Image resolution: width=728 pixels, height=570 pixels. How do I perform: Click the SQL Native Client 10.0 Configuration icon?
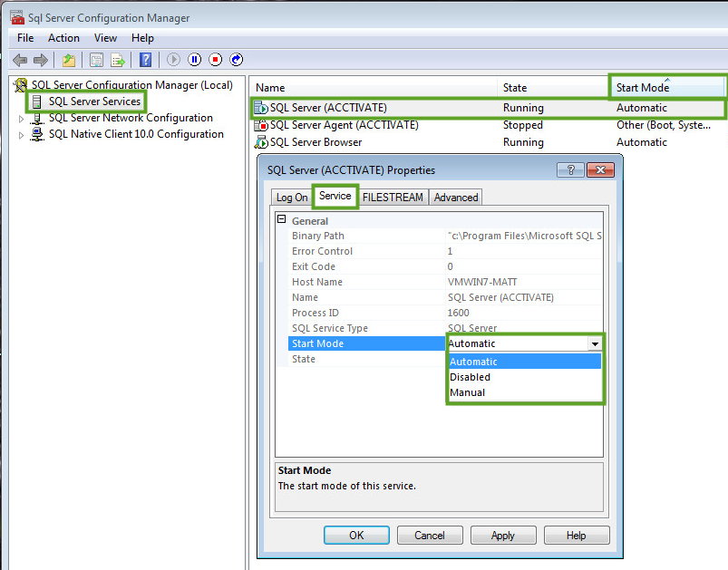[x=36, y=134]
